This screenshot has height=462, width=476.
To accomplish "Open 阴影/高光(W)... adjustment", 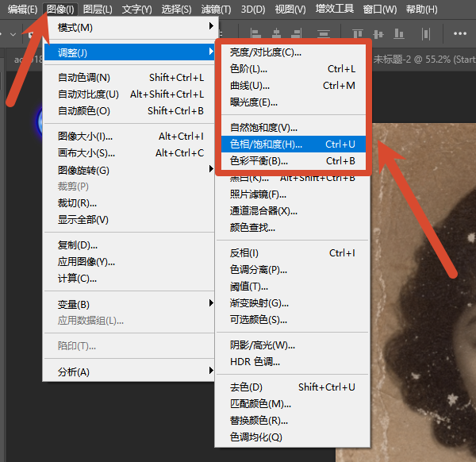I will (x=293, y=345).
